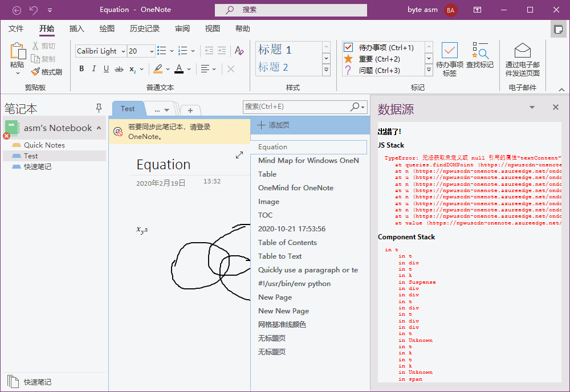Click 添加页 to add a page

click(x=274, y=125)
